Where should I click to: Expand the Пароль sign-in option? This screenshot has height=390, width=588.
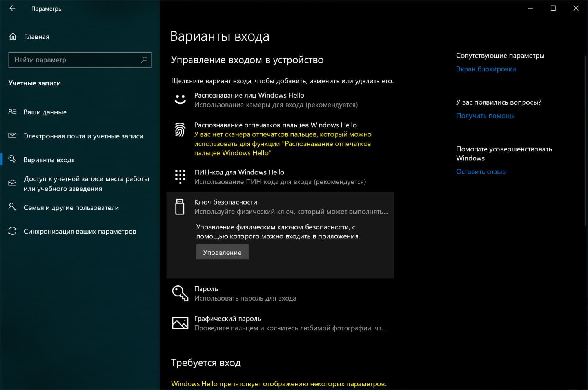[280, 293]
